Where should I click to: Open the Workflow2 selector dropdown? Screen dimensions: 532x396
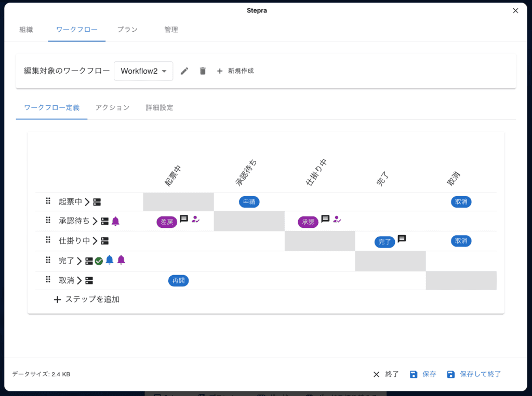[143, 71]
